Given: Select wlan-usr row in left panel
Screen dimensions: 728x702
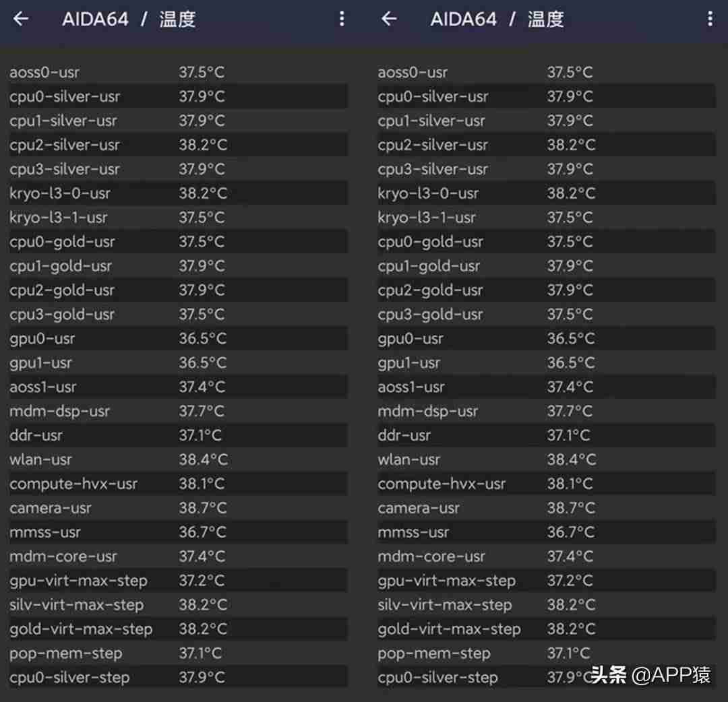Looking at the screenshot, I should point(178,459).
